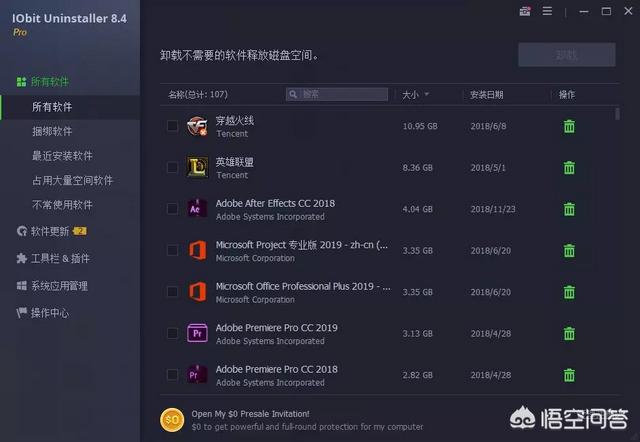
Task: Click the "Adobe Premiere Pro CC 2019" name
Action: [x=276, y=328]
